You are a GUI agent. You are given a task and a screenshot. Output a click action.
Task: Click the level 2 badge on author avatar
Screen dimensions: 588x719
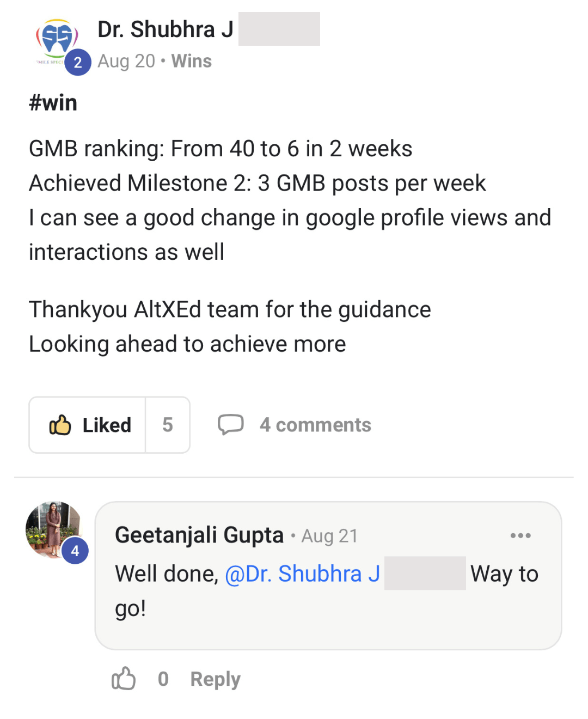point(78,62)
